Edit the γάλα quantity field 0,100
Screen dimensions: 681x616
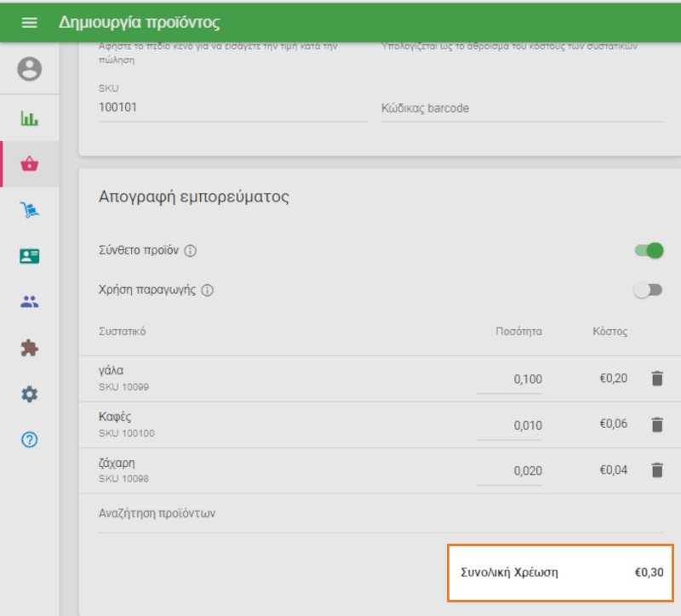point(510,379)
